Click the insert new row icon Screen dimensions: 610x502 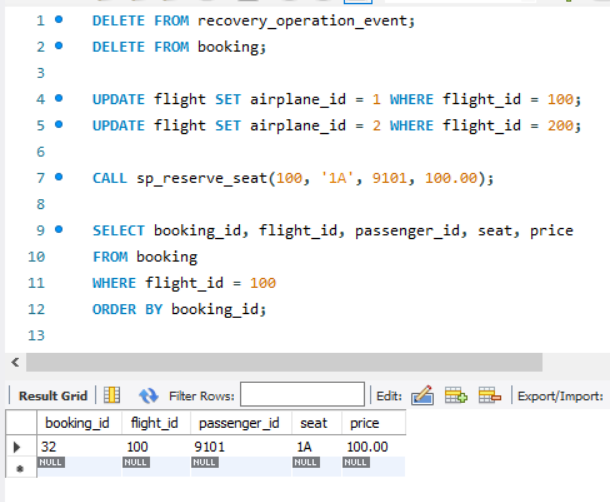[x=456, y=395]
